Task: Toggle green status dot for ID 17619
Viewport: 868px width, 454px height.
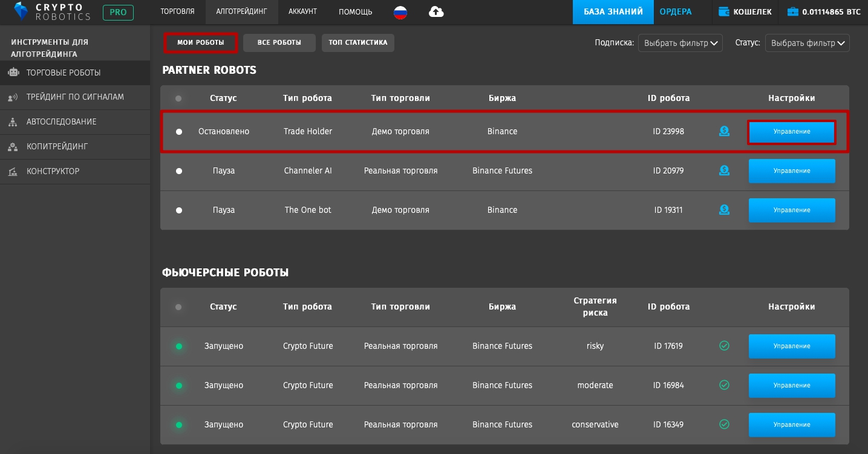Action: coord(179,346)
